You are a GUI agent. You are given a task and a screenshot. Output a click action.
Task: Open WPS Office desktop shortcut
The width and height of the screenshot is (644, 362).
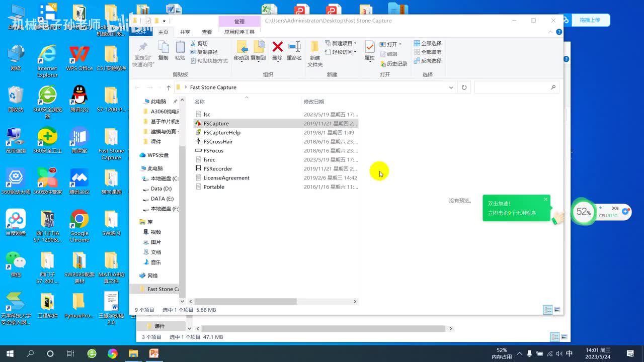coord(79,58)
